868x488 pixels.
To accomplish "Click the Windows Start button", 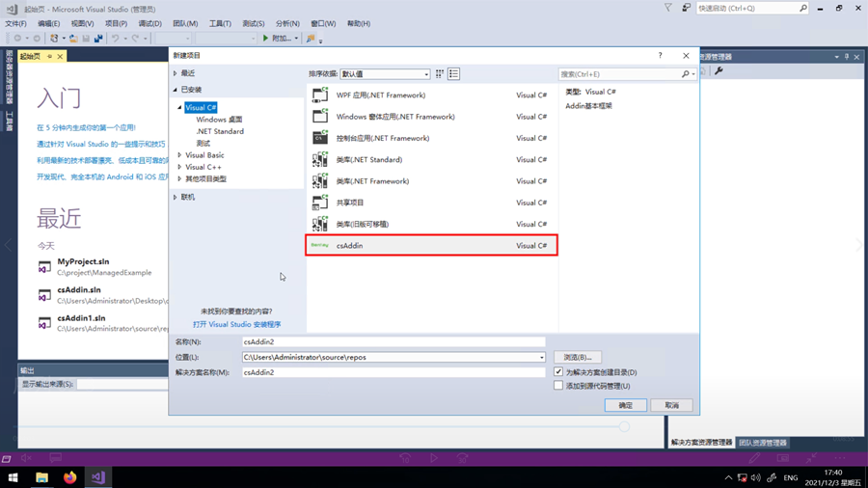I will 13,477.
